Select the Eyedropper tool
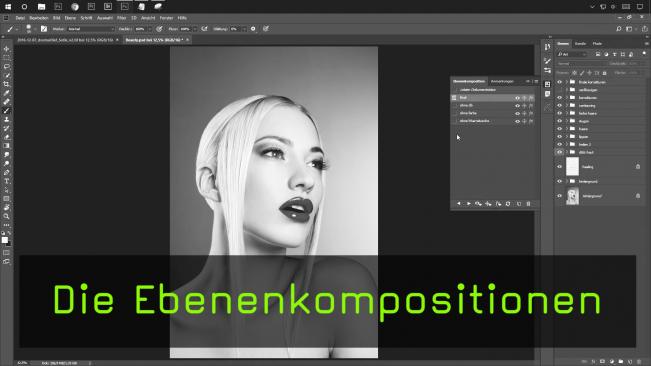 pos(6,93)
